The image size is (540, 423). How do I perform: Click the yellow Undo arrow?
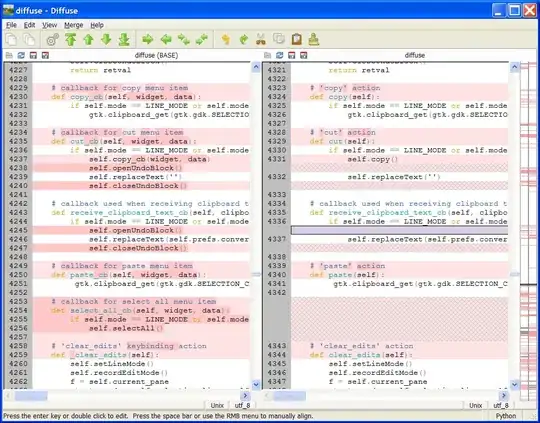pos(226,40)
